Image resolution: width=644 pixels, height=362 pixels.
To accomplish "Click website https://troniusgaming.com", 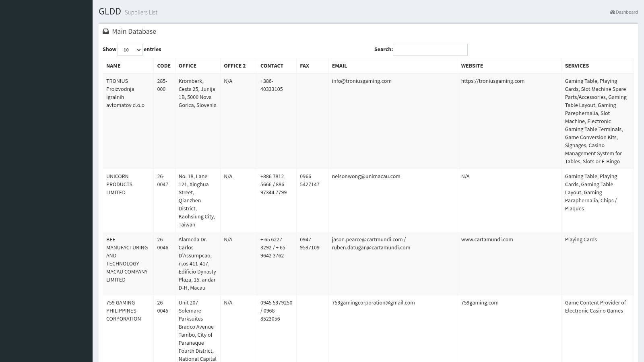I will [x=493, y=81].
